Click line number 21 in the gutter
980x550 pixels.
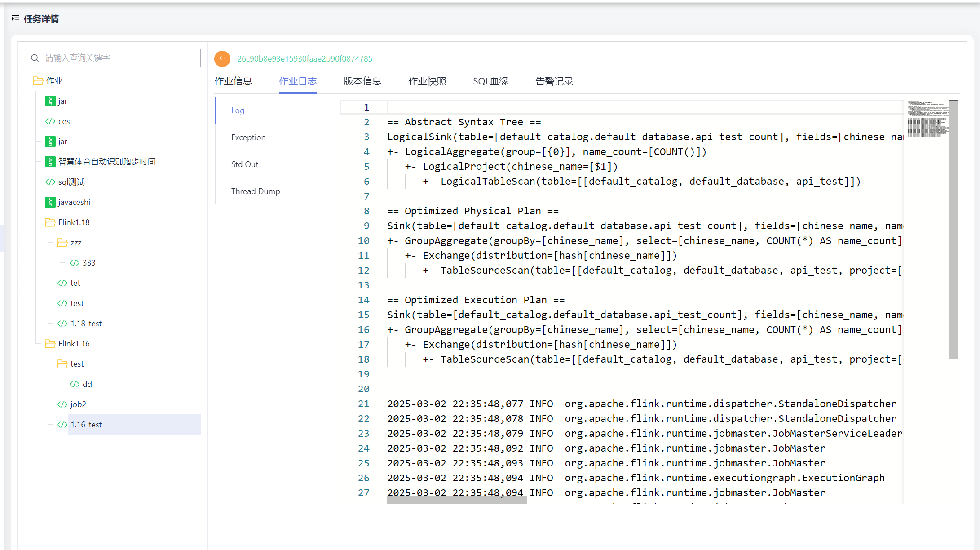tap(364, 404)
